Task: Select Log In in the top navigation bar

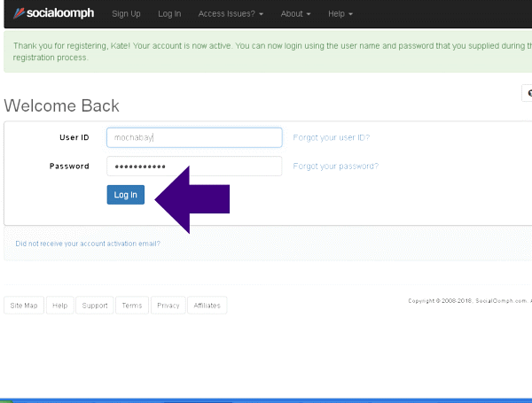Action: [169, 14]
